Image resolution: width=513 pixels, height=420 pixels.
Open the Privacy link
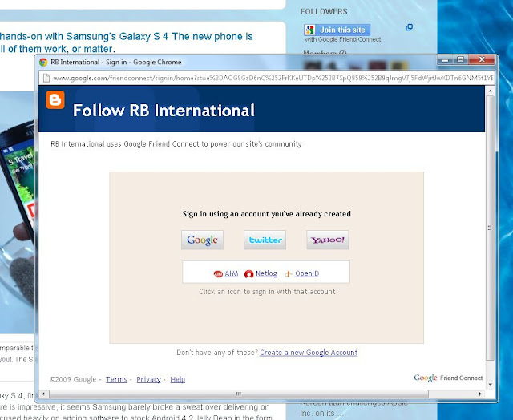pyautogui.click(x=148, y=379)
